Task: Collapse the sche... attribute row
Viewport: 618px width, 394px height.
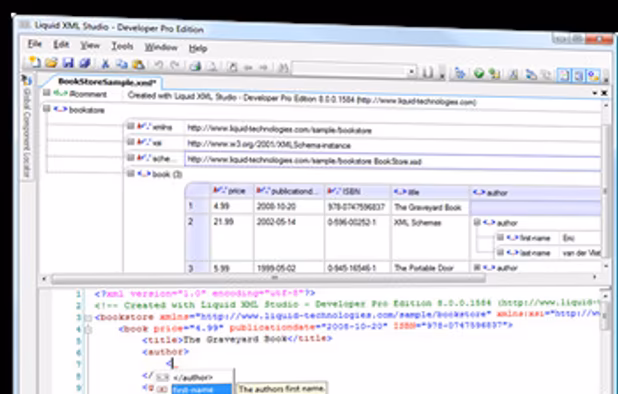Action: [130, 157]
